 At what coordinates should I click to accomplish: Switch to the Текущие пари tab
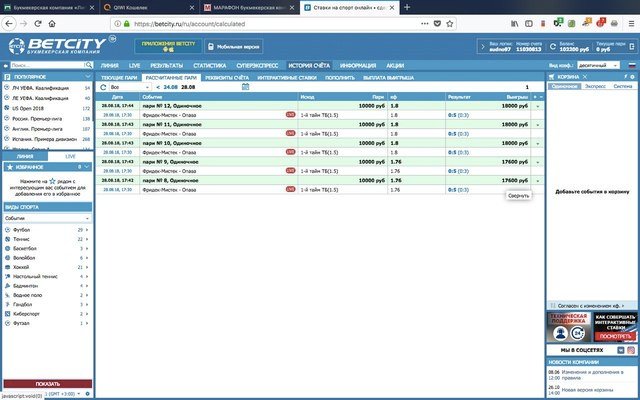[118, 76]
